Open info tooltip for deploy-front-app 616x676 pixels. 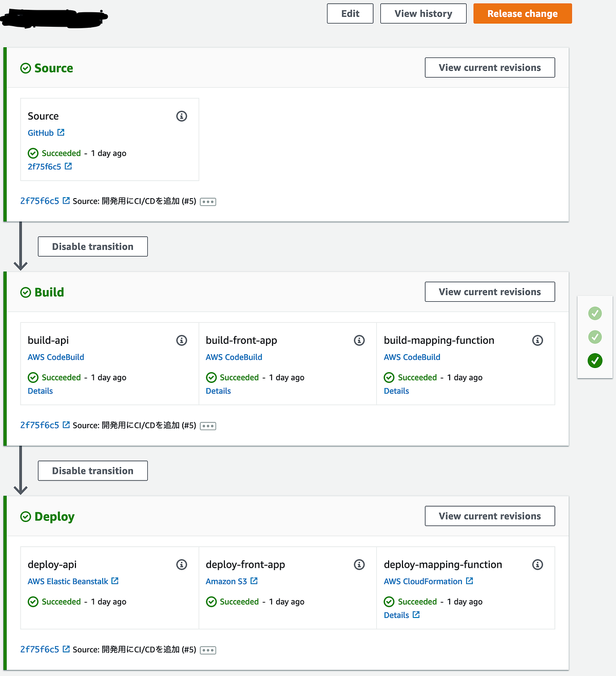pos(359,564)
